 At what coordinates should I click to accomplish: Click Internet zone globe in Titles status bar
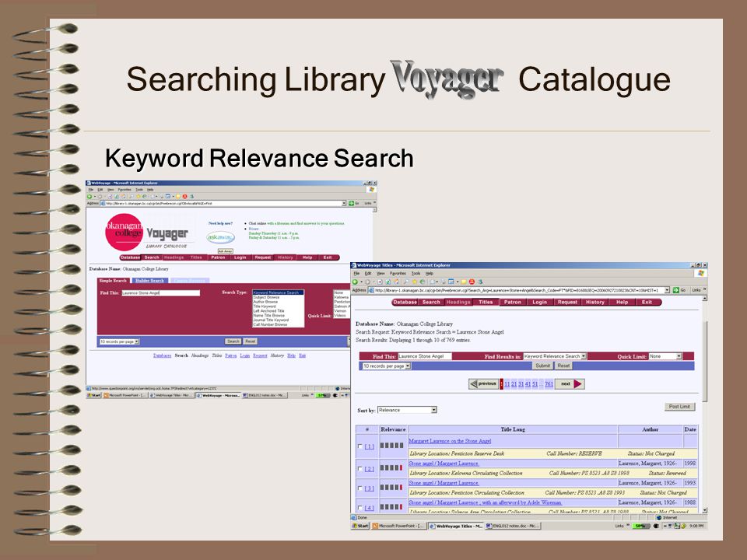click(x=659, y=517)
